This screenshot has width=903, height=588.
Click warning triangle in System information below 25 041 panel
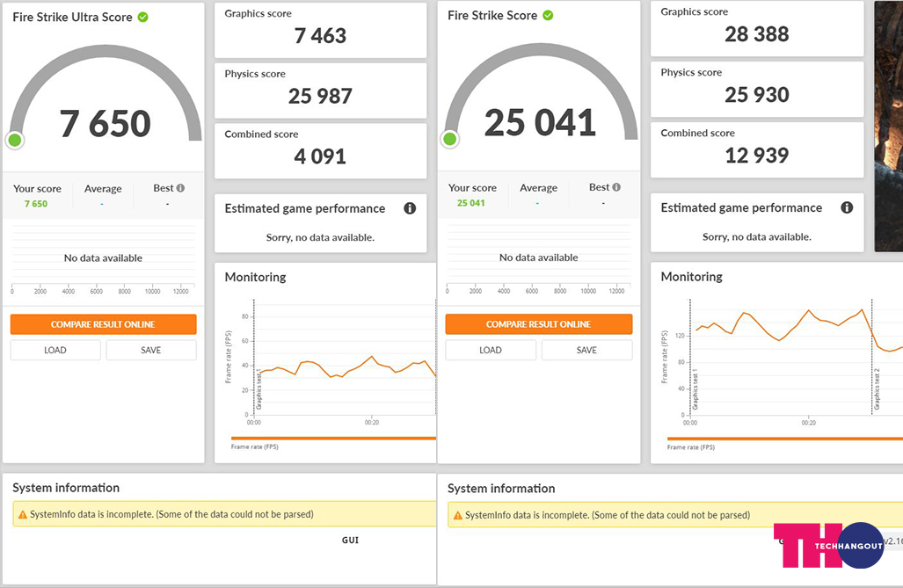click(x=458, y=515)
